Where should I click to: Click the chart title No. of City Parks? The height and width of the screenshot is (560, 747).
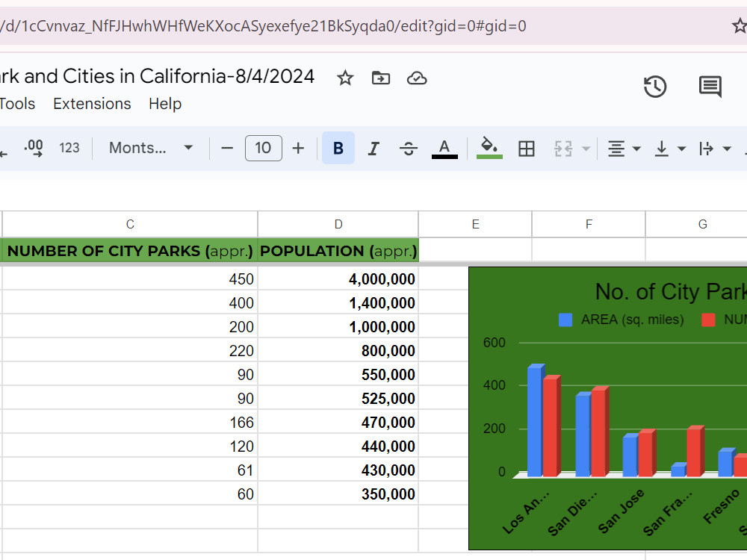click(671, 291)
